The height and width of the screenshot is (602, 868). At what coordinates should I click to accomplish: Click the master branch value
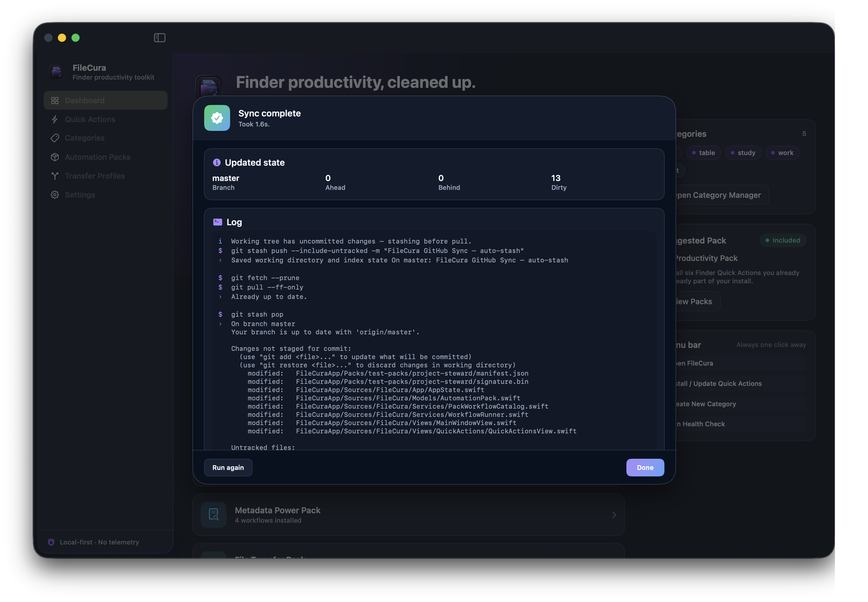(x=225, y=178)
